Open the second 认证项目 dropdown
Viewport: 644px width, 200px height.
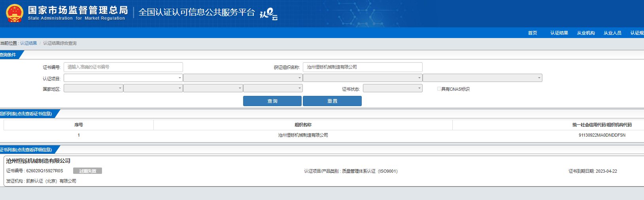[243, 78]
